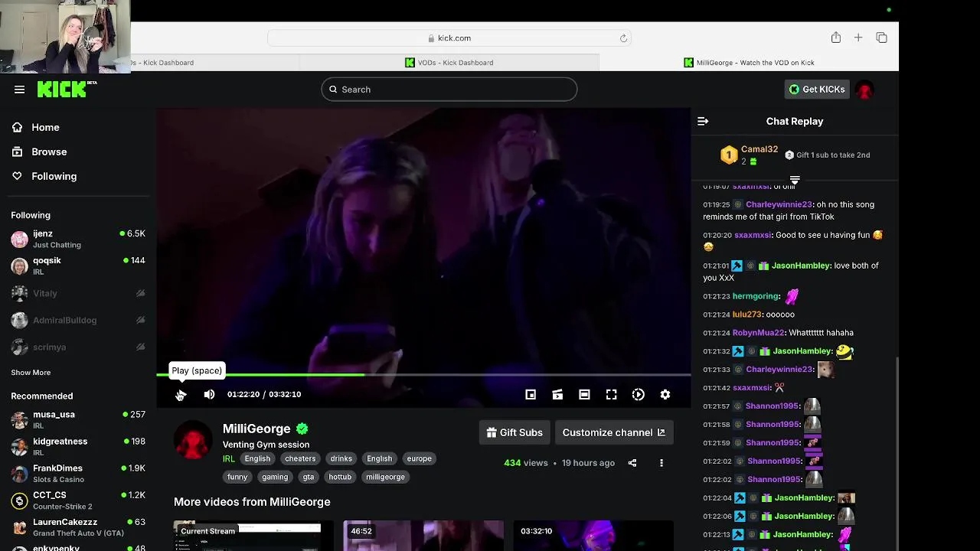Open the hamburger sidebar menu
This screenshot has height=551, width=980.
click(20, 90)
